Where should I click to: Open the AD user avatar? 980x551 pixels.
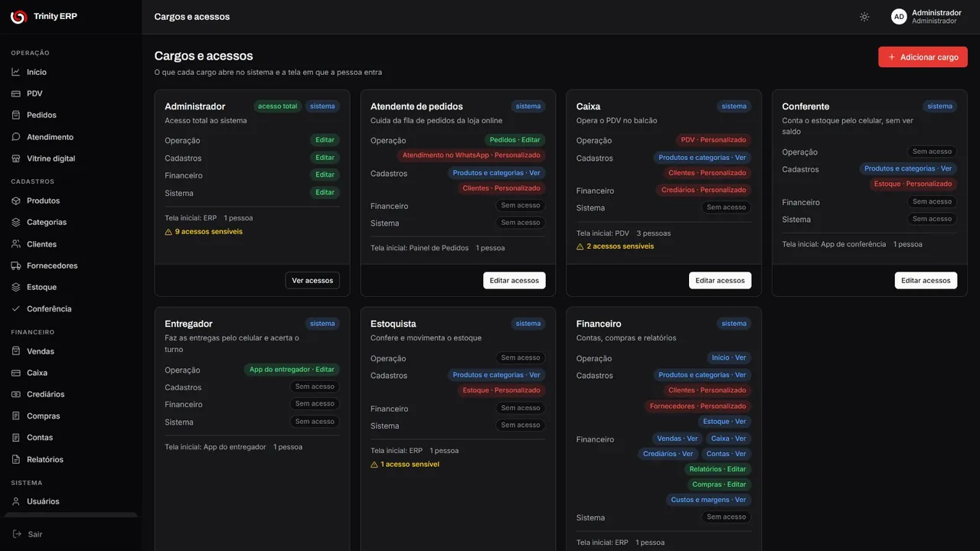pyautogui.click(x=899, y=17)
